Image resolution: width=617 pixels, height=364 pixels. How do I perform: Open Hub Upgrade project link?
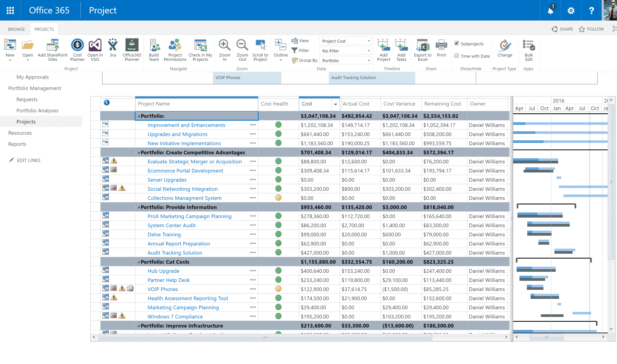pos(163,271)
